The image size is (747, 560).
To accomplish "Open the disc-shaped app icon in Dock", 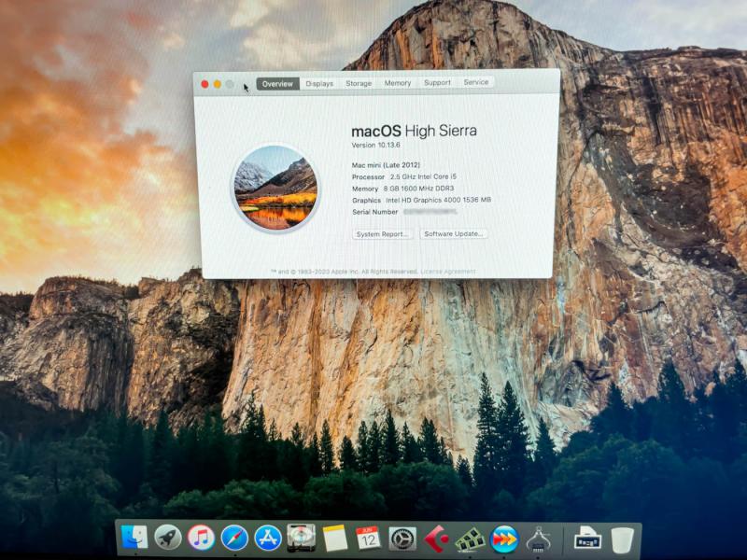I will pyautogui.click(x=301, y=539).
